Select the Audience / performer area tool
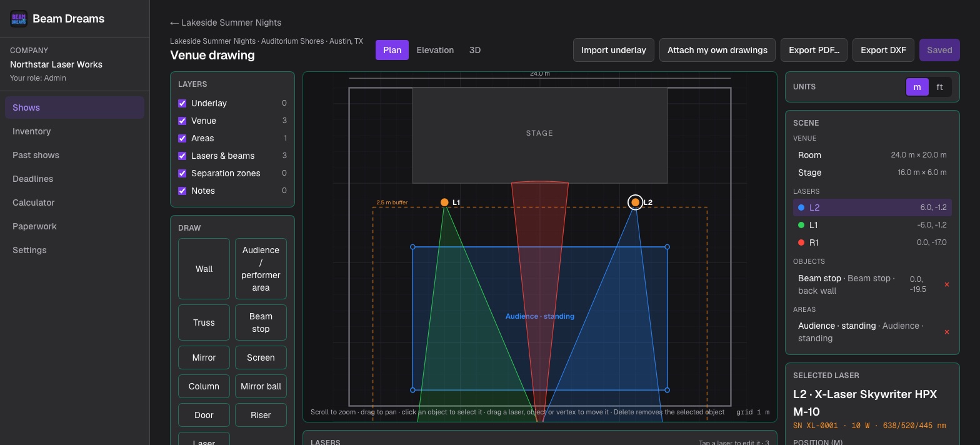The width and height of the screenshot is (980, 445). [x=261, y=269]
